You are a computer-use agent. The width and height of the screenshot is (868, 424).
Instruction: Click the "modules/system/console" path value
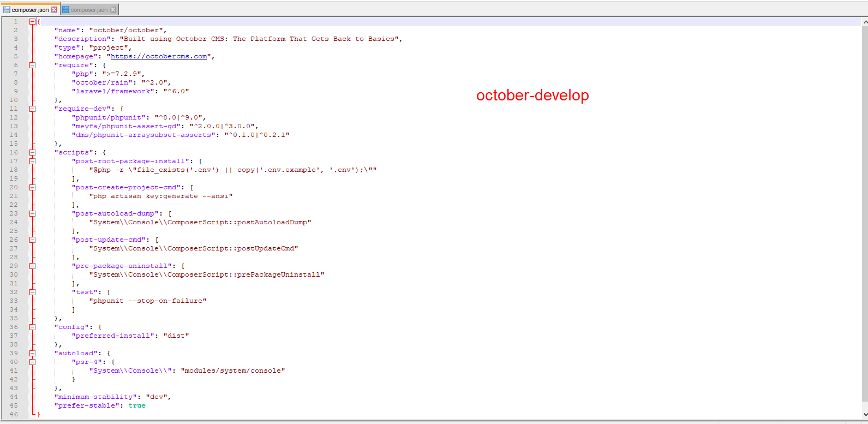tap(233, 371)
